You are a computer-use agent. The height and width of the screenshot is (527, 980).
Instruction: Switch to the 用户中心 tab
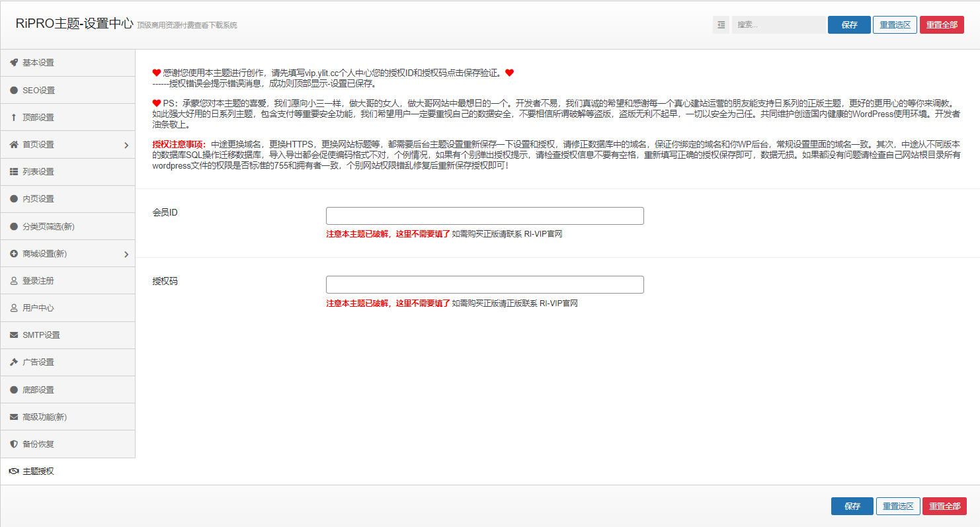(67, 307)
